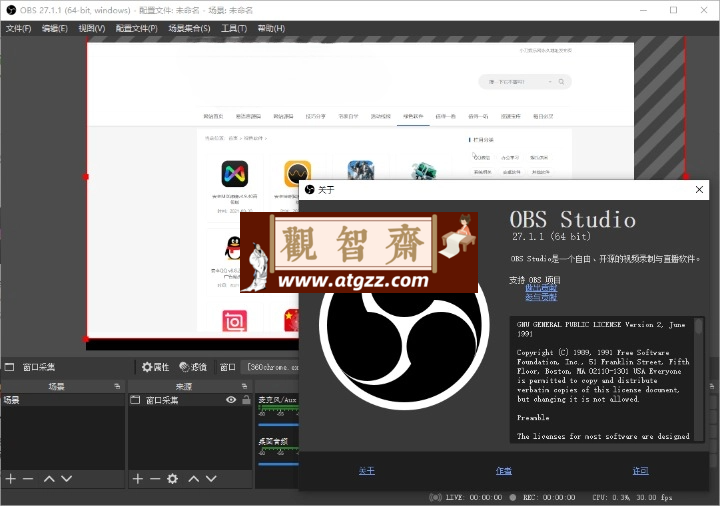The height and width of the screenshot is (506, 720).
Task: Click the 许可 link at dialog bottom
Action: (640, 471)
